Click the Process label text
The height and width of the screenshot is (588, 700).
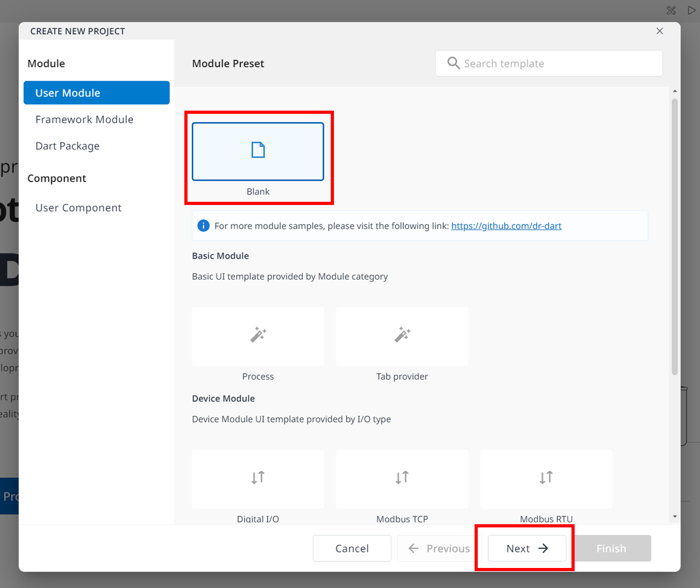click(x=258, y=377)
